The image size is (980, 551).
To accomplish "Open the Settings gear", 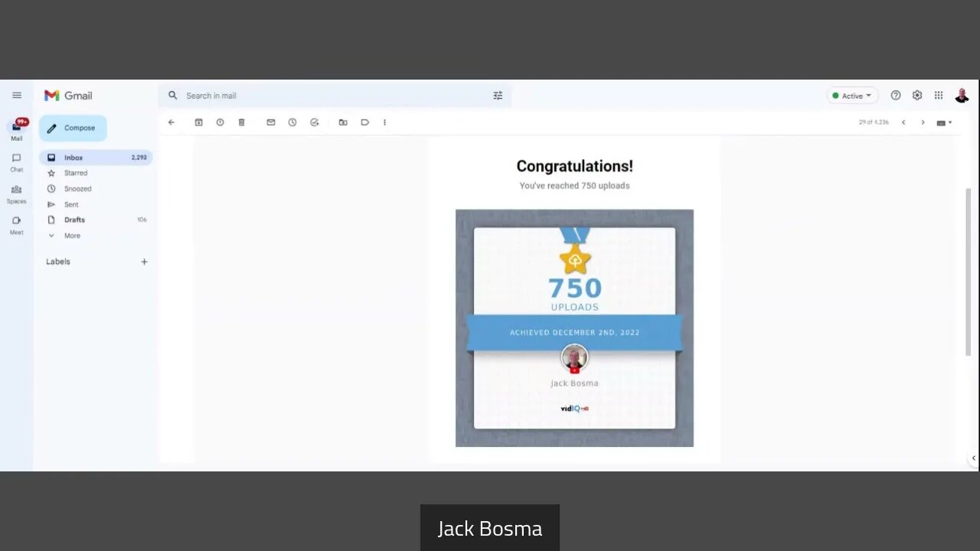I will [917, 96].
